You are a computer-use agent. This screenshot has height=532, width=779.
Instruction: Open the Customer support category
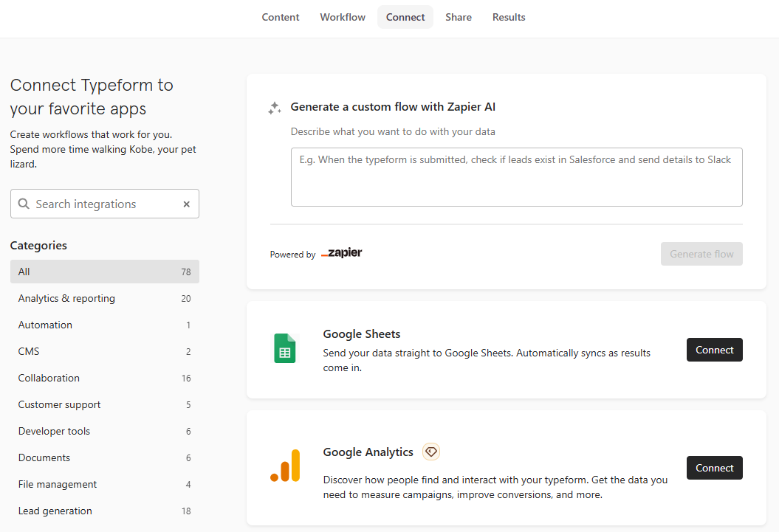[105, 404]
